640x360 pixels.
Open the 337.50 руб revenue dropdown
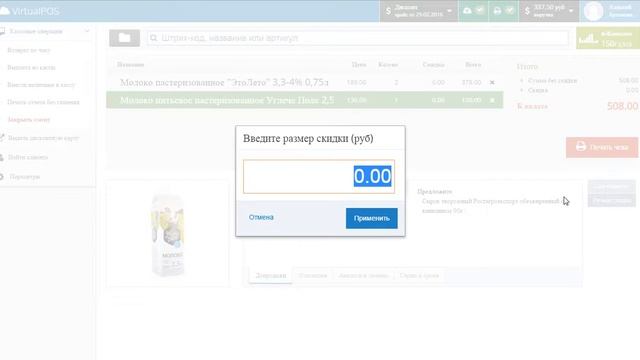point(549,11)
